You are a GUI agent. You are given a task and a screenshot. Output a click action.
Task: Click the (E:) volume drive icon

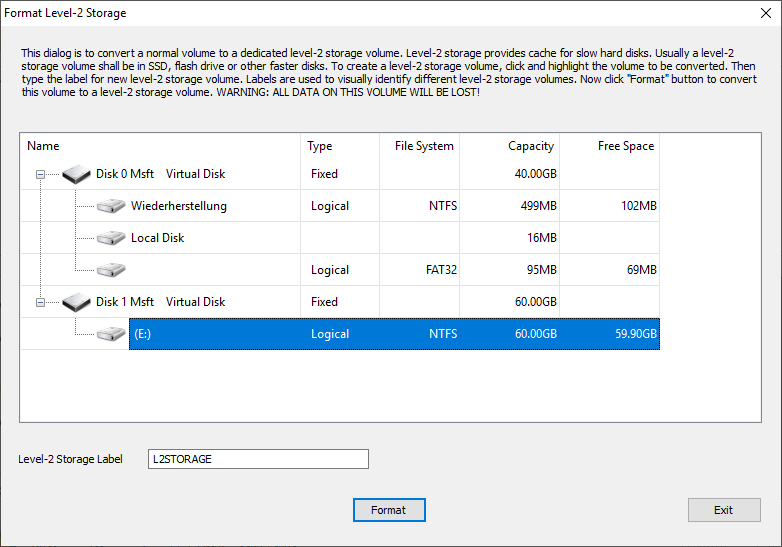point(111,334)
